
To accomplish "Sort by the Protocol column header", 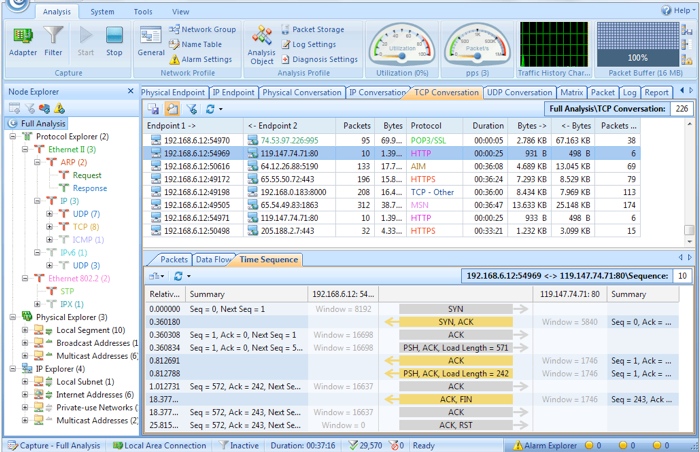I will [435, 126].
